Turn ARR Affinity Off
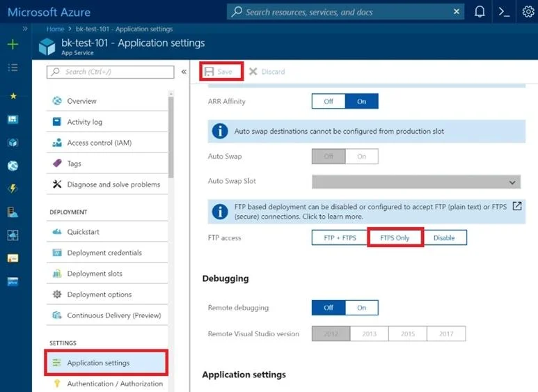 pos(329,101)
